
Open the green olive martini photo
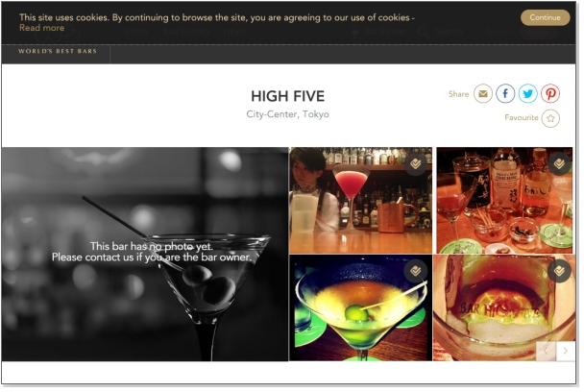(x=360, y=307)
